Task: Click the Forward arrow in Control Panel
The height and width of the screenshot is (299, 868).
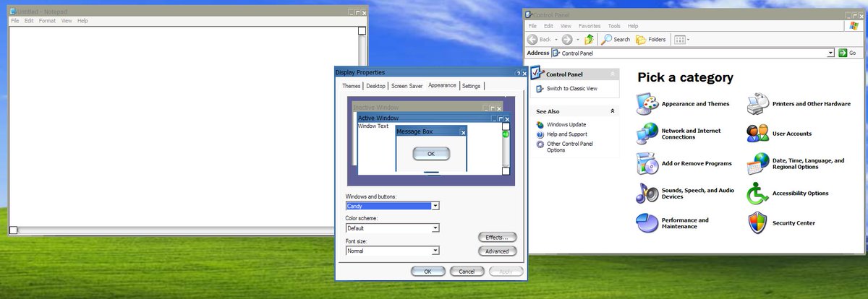Action: click(x=567, y=39)
